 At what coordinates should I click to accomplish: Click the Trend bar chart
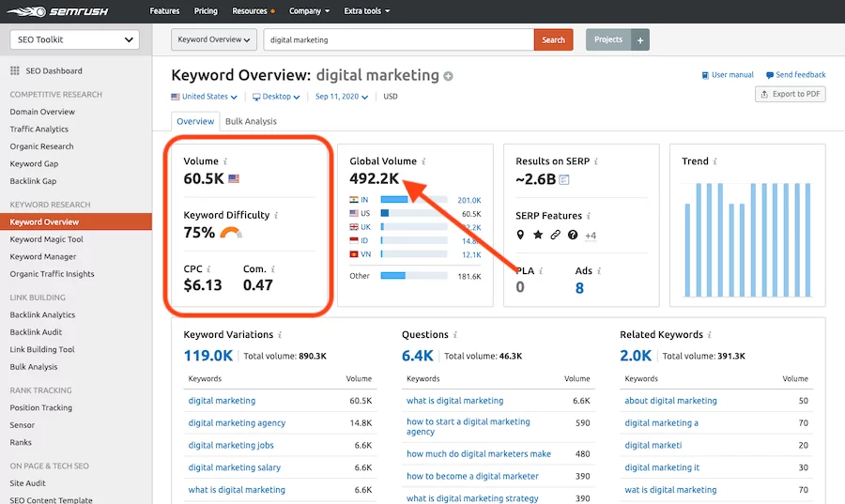pyautogui.click(x=747, y=239)
